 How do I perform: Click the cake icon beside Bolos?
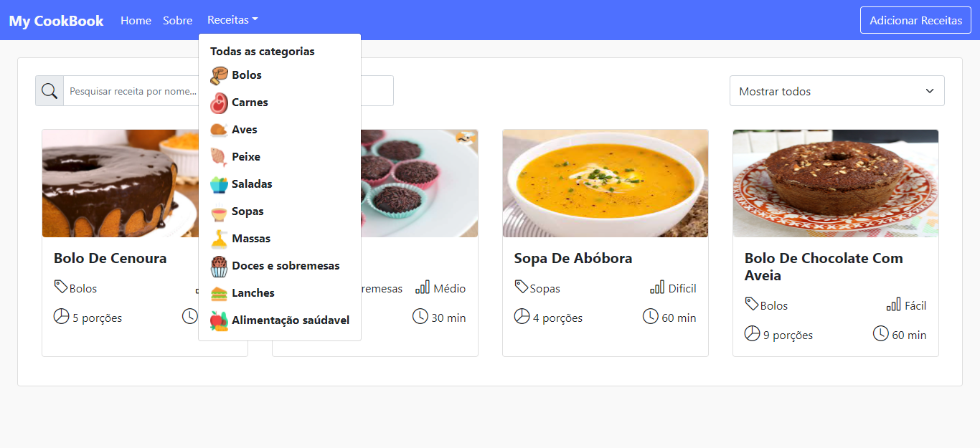click(219, 75)
